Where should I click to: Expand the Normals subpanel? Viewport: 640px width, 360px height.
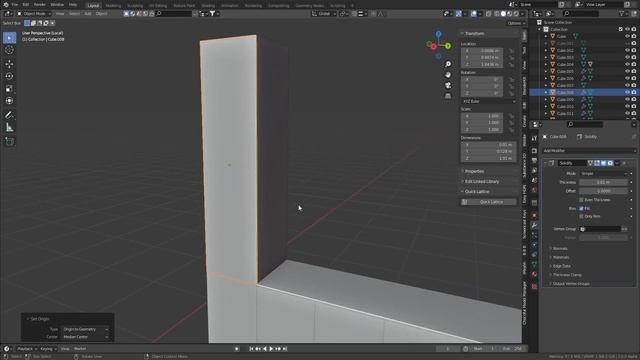[x=560, y=249]
